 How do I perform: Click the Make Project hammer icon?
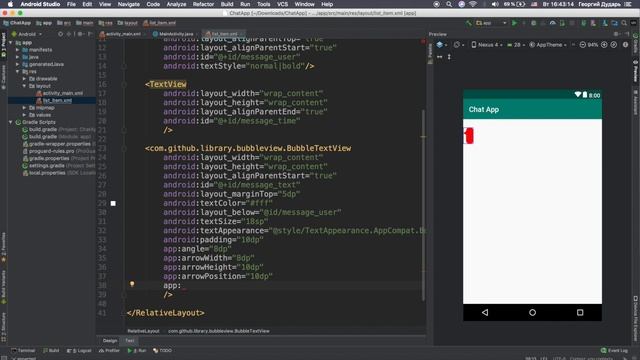click(469, 23)
